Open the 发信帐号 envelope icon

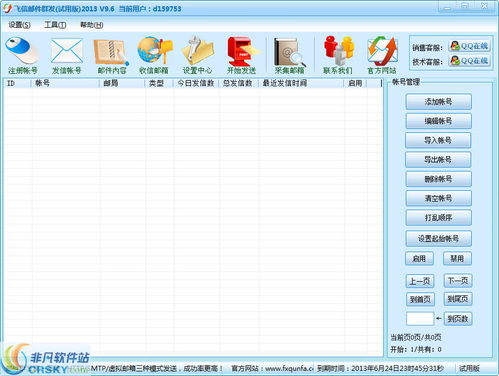[67, 55]
